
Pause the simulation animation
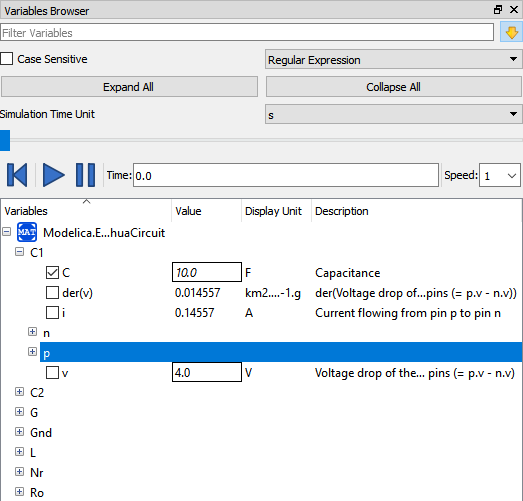click(x=85, y=175)
